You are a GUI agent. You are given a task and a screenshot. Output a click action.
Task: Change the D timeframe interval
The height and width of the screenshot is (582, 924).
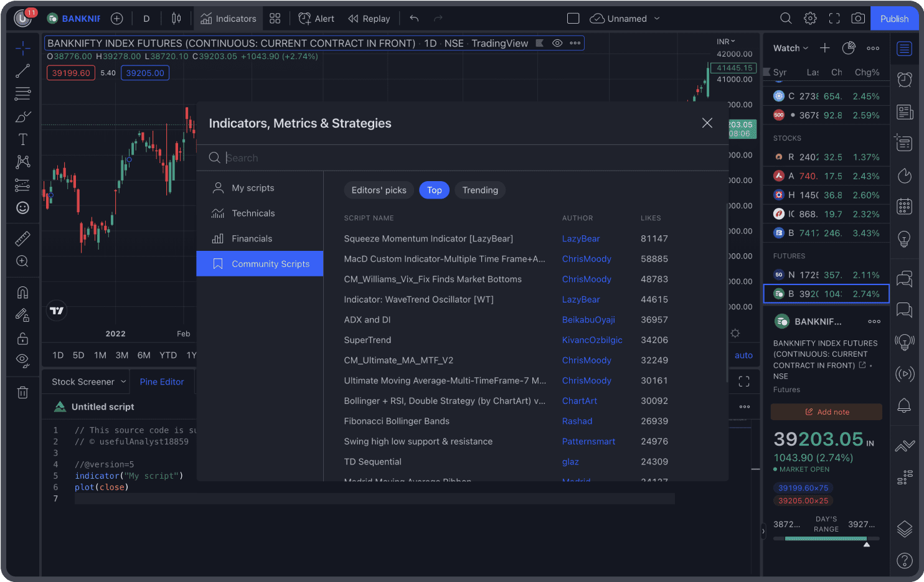146,19
